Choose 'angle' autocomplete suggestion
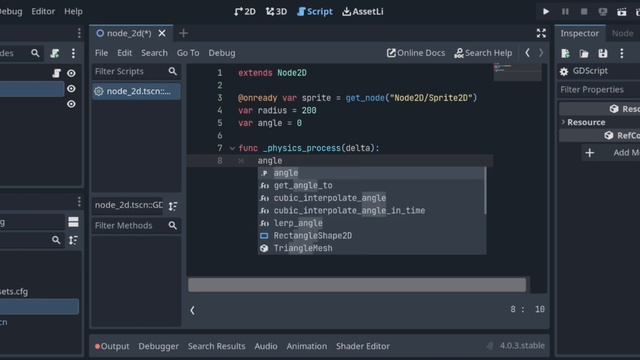 371,173
